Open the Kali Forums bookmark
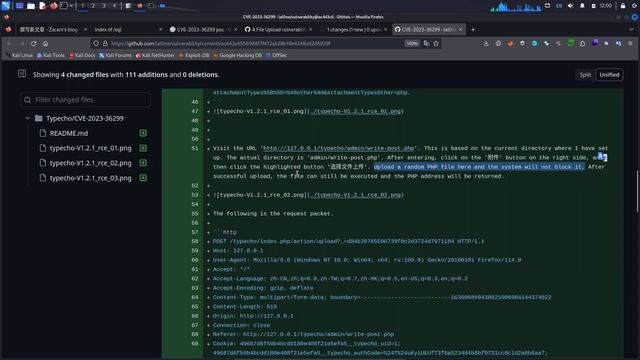This screenshot has height=360, width=640. click(115, 55)
